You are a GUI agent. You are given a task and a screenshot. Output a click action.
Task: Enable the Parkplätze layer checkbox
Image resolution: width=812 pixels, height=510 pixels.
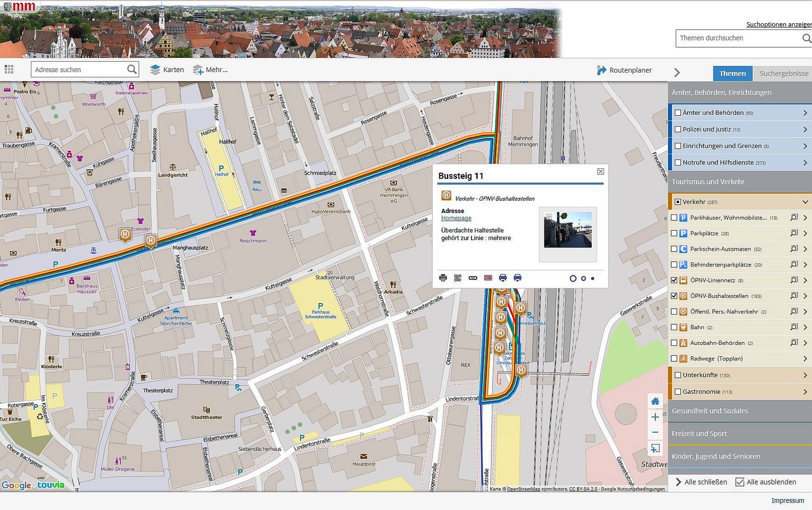pos(674,233)
